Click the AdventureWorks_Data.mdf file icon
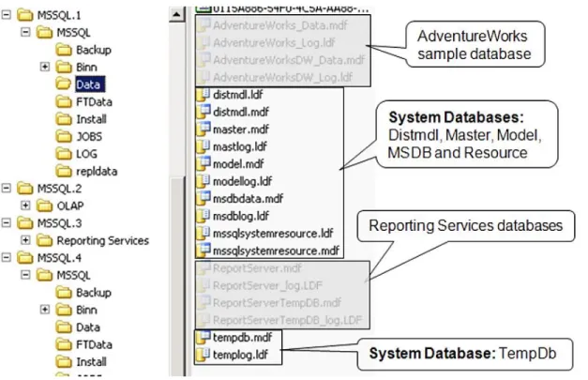Screen dimensions: 588x380 (204, 25)
